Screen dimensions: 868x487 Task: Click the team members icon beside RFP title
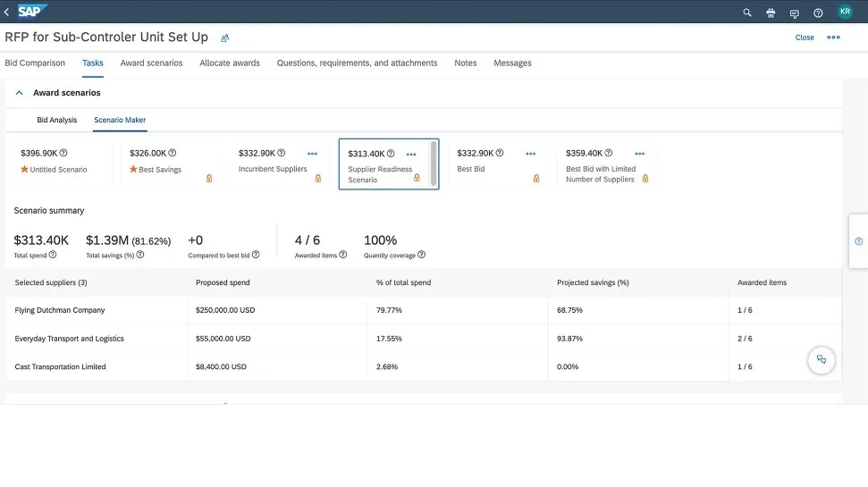coord(225,38)
